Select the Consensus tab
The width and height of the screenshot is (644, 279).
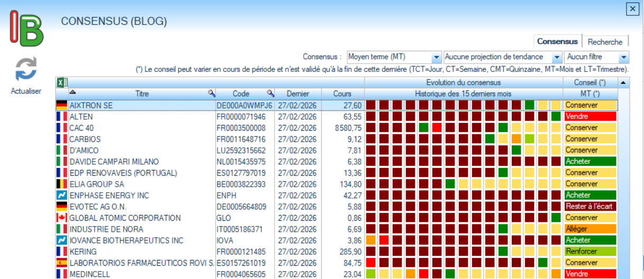tap(557, 41)
